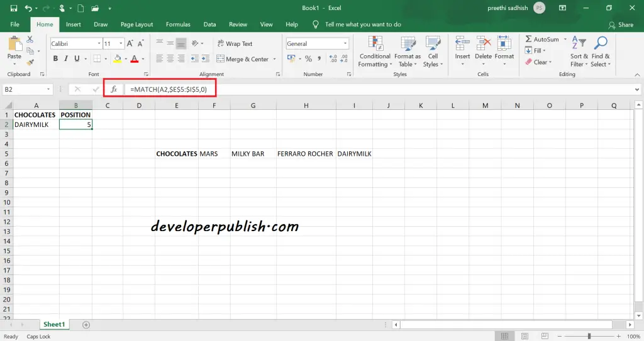Click the Save icon in title bar
This screenshot has width=644, height=341.
point(14,8)
